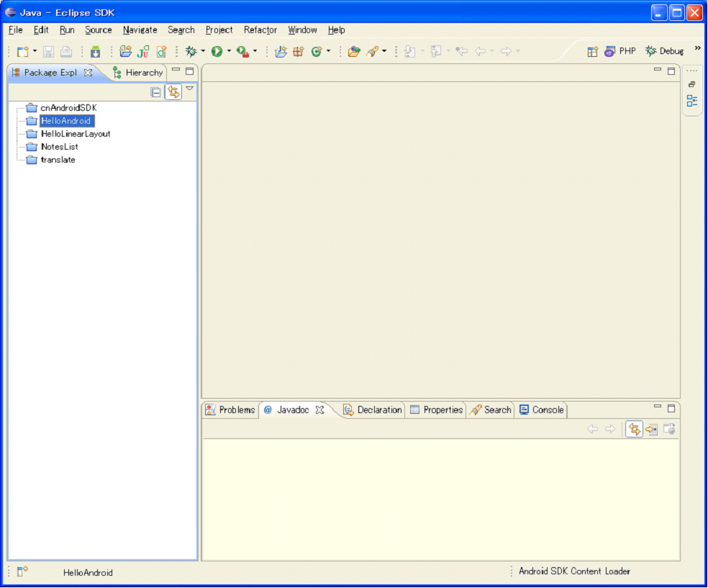Open the Run button's dropdown arrow
The height and width of the screenshot is (588, 708).
229,52
